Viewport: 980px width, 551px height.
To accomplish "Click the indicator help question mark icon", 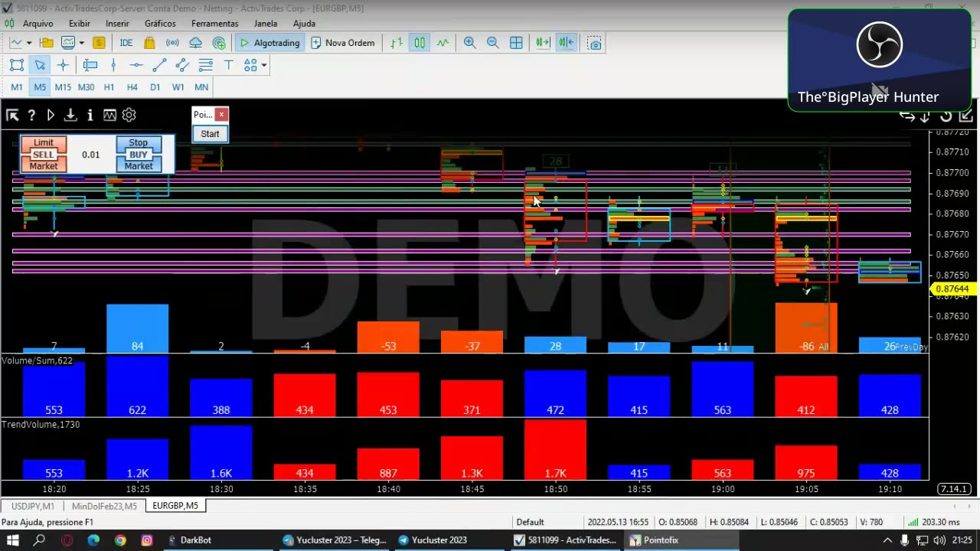I will pos(31,115).
